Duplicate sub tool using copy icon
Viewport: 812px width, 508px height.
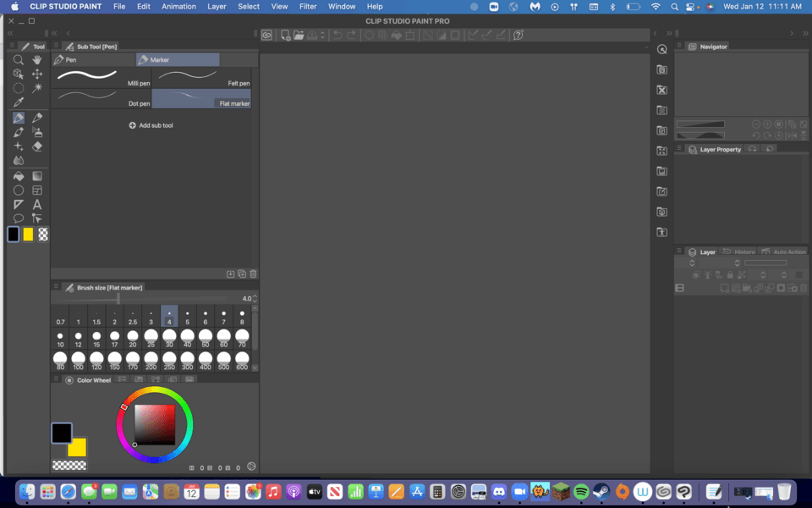tap(242, 273)
